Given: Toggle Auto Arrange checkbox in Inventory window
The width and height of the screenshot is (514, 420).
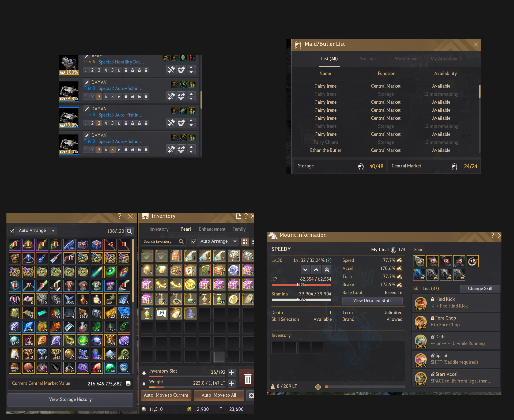Looking at the screenshot, I should (x=194, y=241).
